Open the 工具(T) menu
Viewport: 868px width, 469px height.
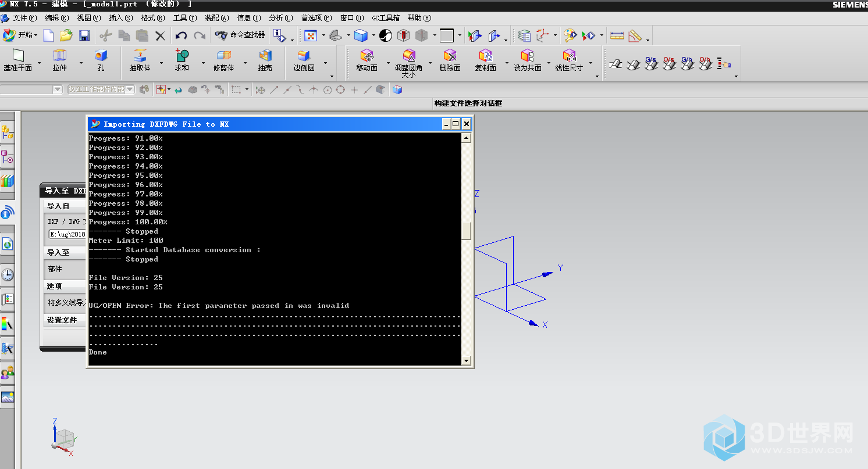tap(184, 18)
